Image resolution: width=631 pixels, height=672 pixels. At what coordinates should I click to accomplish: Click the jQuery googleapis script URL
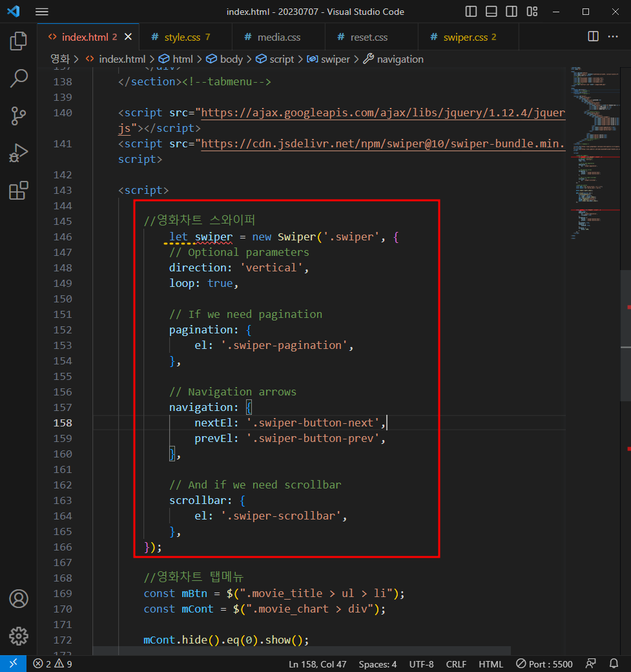pos(383,112)
